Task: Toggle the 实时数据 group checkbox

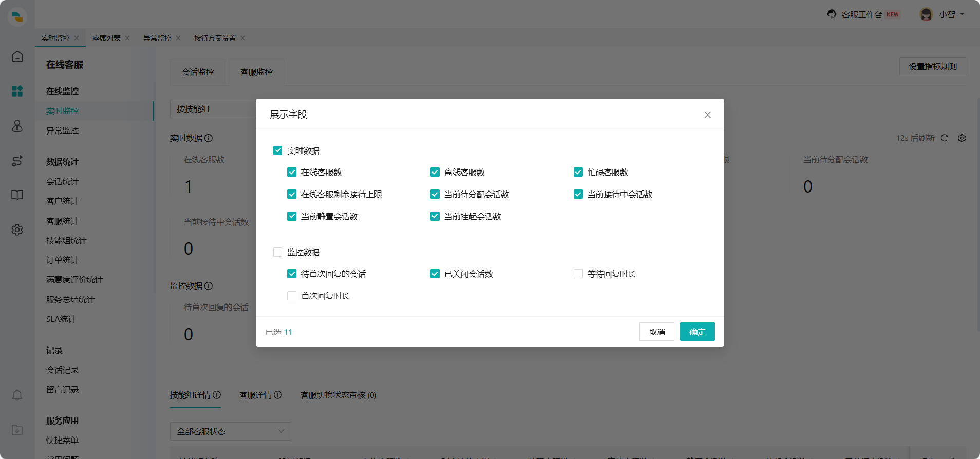Action: click(x=278, y=150)
